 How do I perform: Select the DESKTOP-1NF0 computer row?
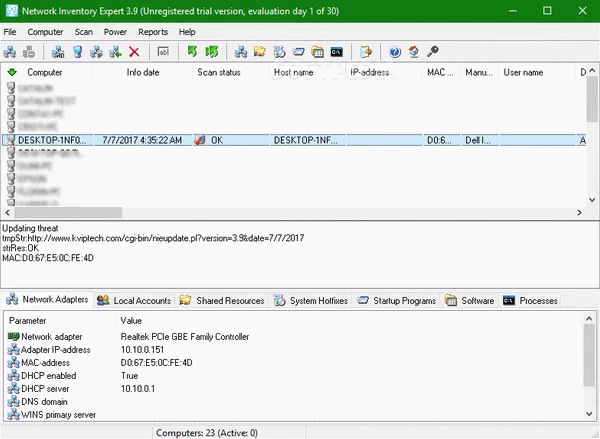55,141
